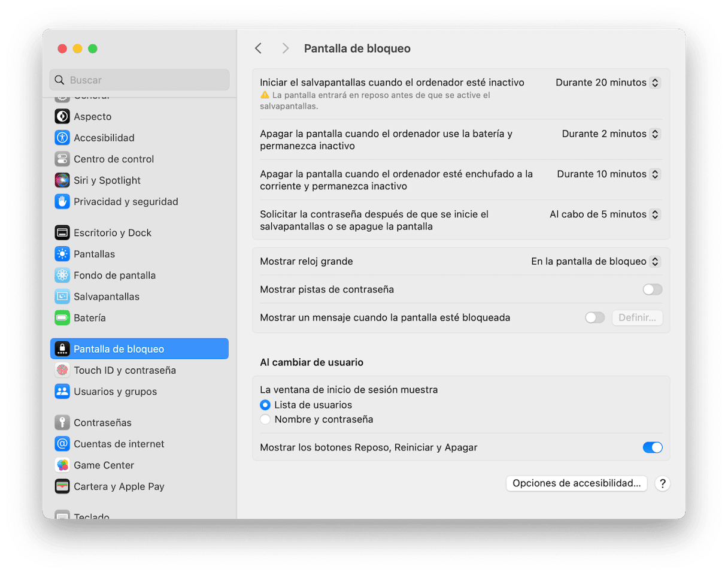Viewport: 728px width, 575px height.
Task: Click the yellow minimize window button
Action: tap(77, 49)
